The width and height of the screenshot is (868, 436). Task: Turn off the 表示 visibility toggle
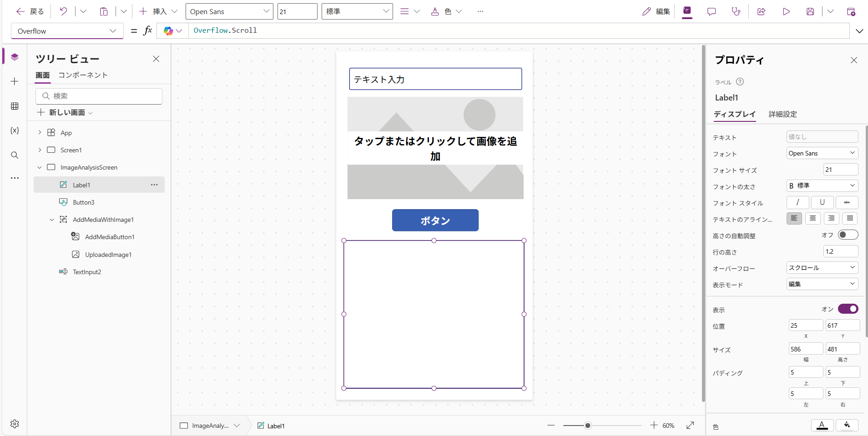click(x=848, y=309)
